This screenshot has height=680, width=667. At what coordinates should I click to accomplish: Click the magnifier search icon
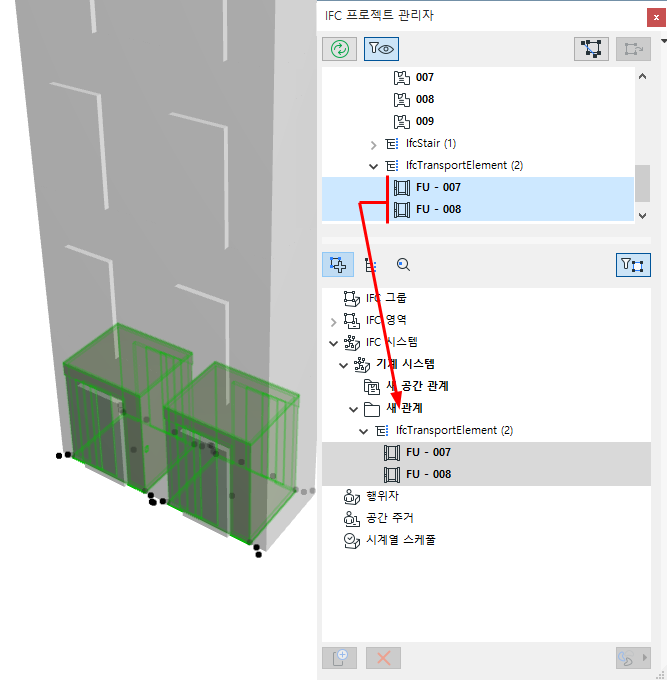[x=403, y=265]
